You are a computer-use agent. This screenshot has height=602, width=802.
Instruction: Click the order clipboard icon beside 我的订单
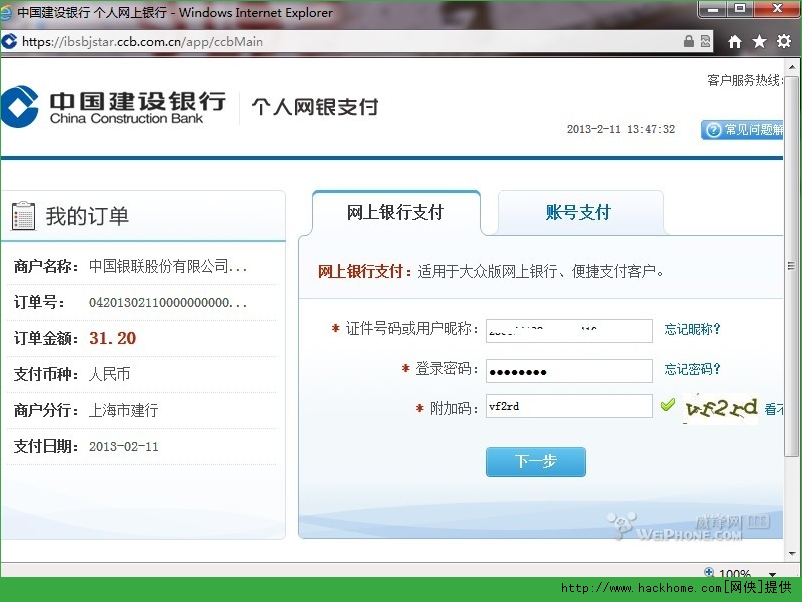(24, 215)
